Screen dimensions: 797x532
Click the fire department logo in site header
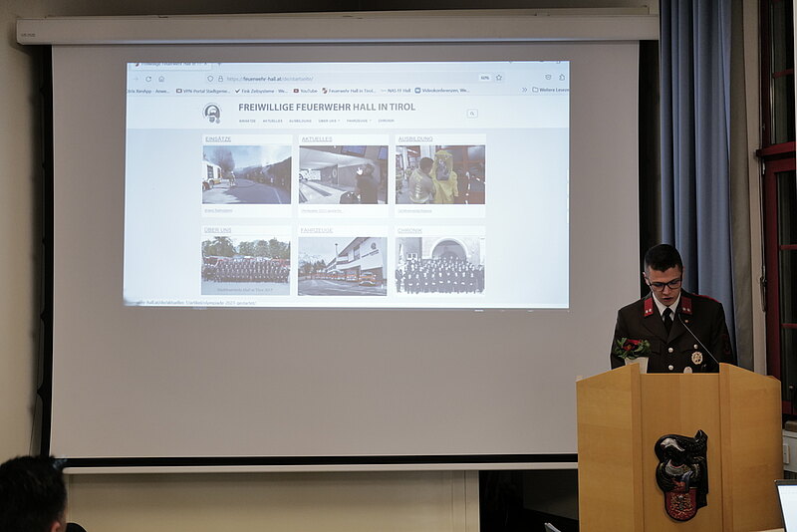pos(212,113)
